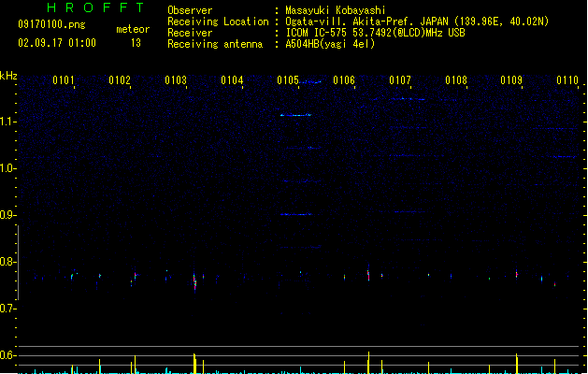Click the Observer label
The image size is (588, 374).
[x=190, y=10]
